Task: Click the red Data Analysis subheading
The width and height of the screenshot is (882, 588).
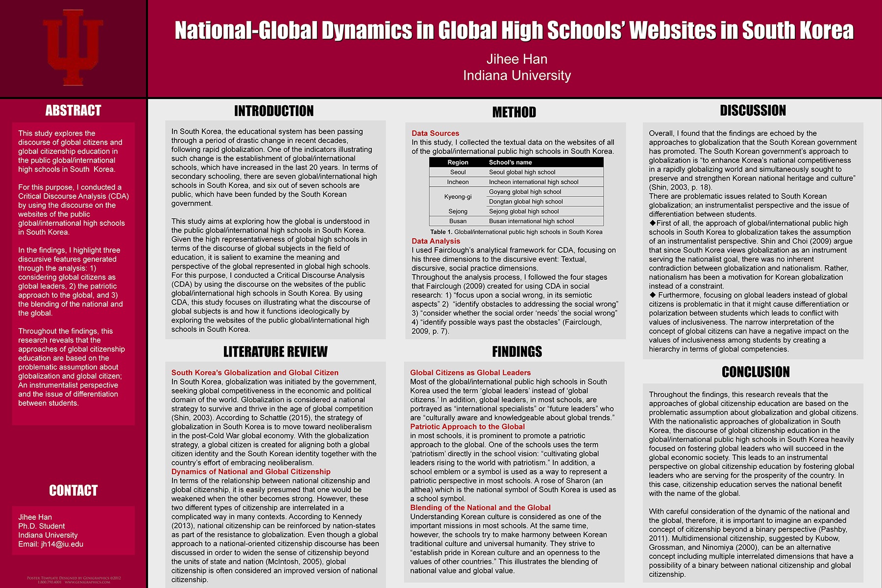Action: click(x=436, y=241)
